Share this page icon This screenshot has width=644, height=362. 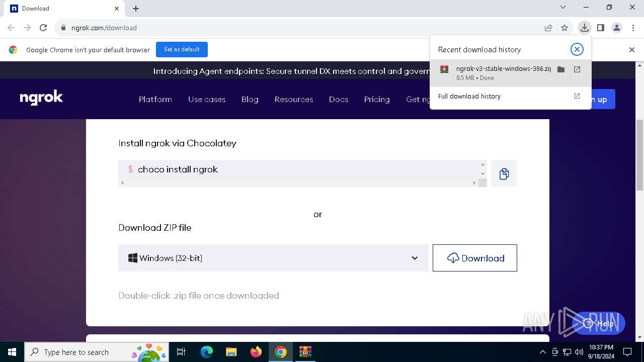pos(548,28)
